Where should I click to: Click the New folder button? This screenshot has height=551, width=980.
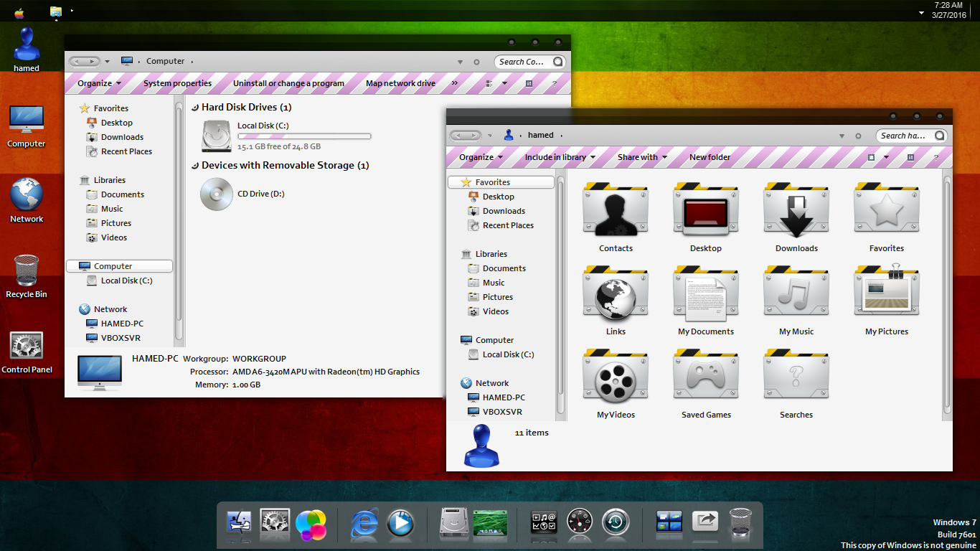(710, 157)
